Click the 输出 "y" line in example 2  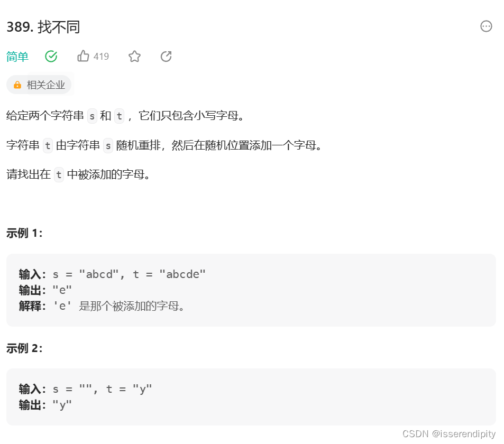tap(45, 405)
